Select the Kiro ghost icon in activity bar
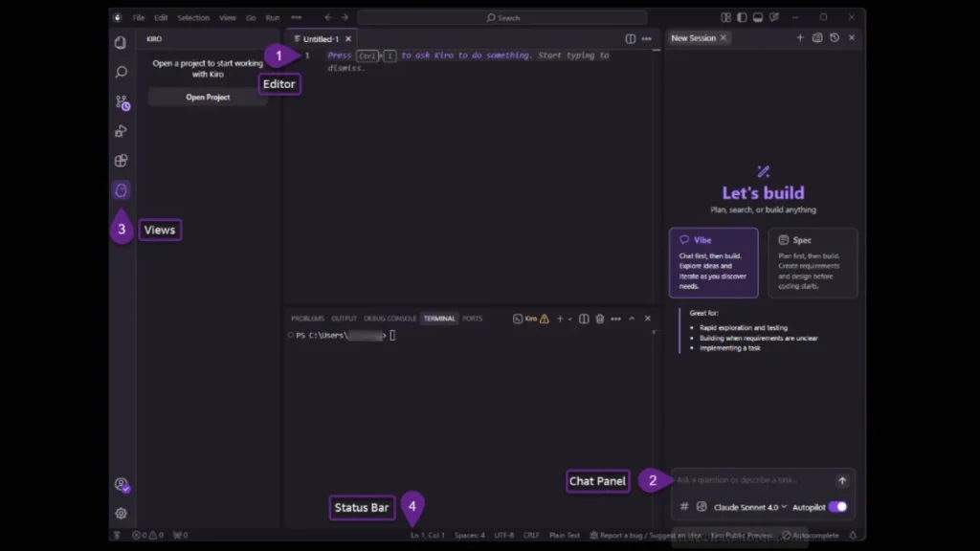This screenshot has width=980, height=551. (121, 190)
